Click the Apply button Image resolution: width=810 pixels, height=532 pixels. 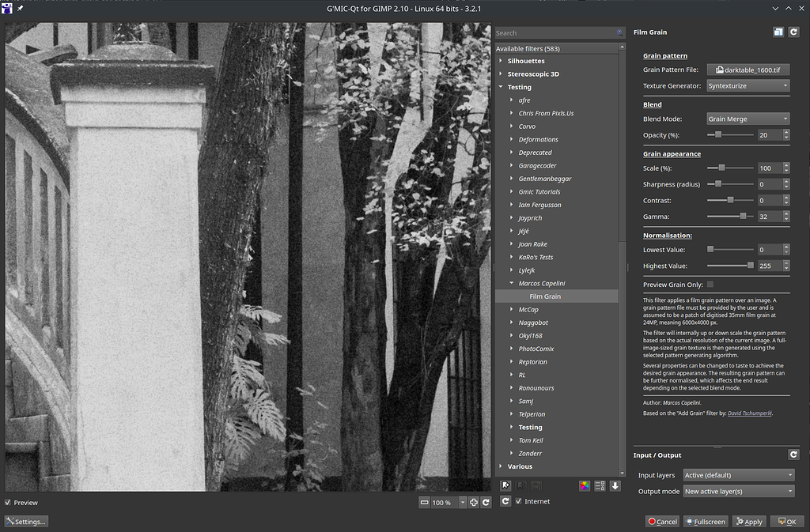tap(748, 521)
